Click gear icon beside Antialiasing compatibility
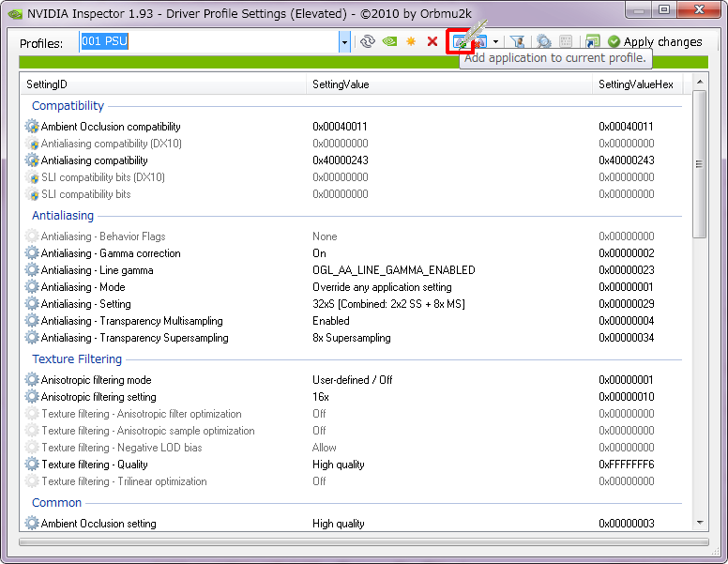Screen dimensions: 728x564 32,160
